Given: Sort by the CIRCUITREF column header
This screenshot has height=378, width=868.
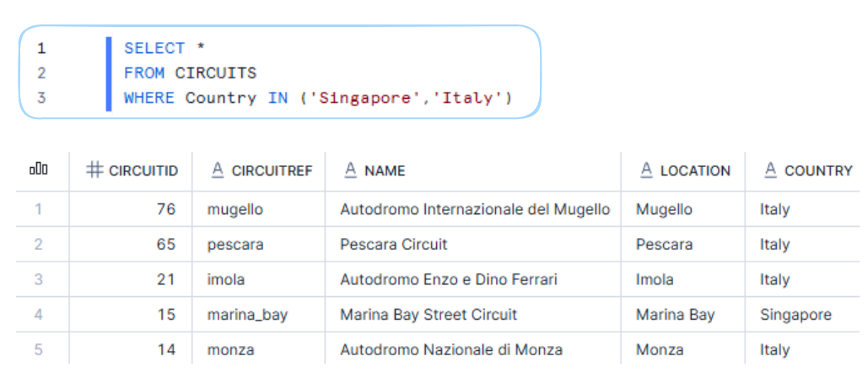Looking at the screenshot, I should pos(272,170).
